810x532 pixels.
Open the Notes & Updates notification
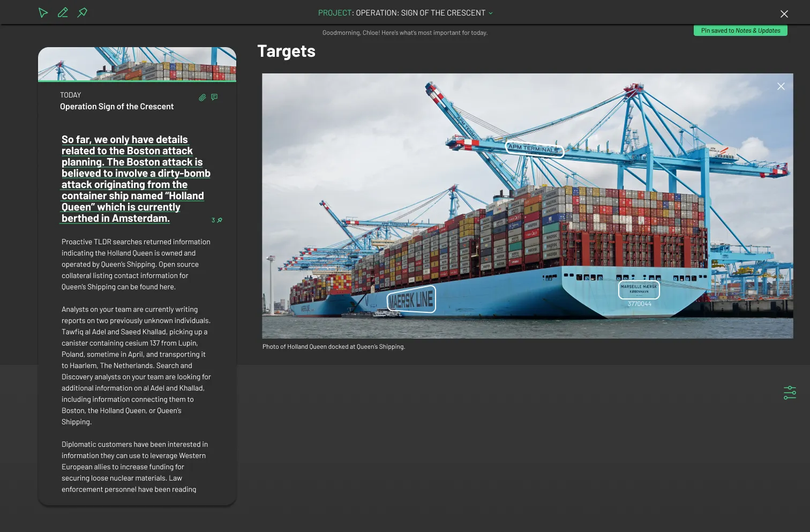pyautogui.click(x=740, y=31)
